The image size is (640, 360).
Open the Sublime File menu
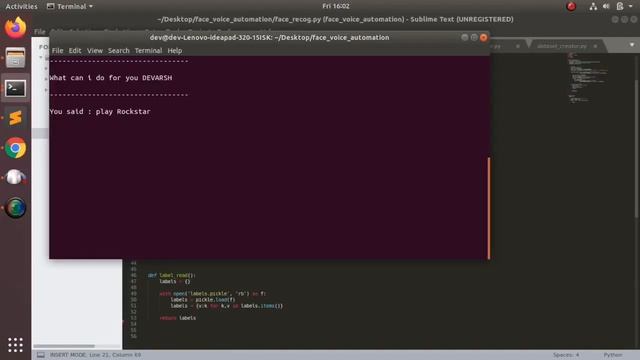[40, 31]
